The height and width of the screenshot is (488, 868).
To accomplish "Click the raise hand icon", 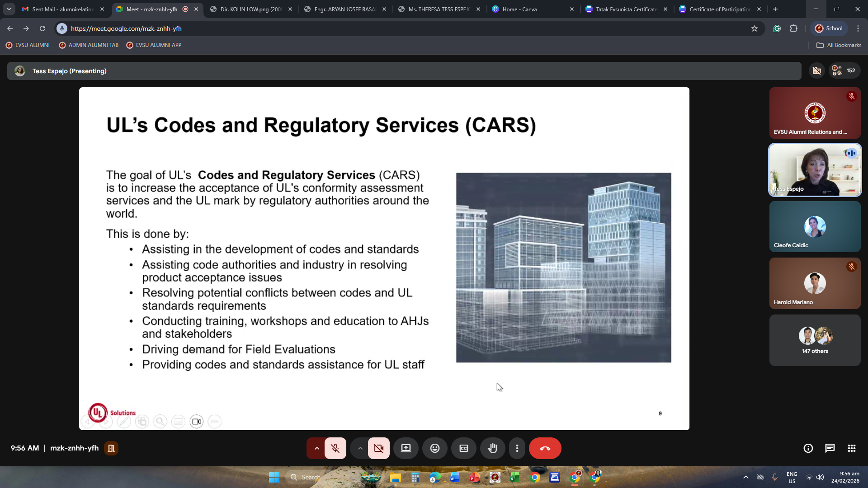I will pyautogui.click(x=492, y=448).
